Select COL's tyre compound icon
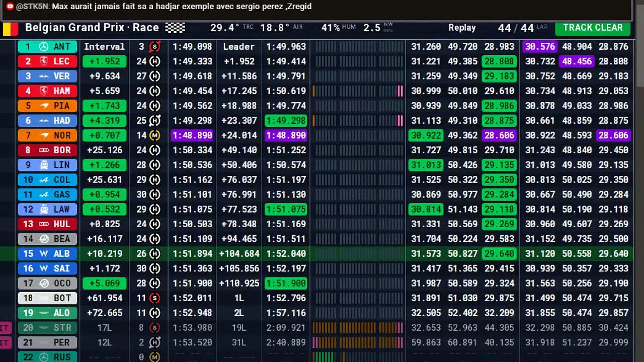 (x=155, y=180)
